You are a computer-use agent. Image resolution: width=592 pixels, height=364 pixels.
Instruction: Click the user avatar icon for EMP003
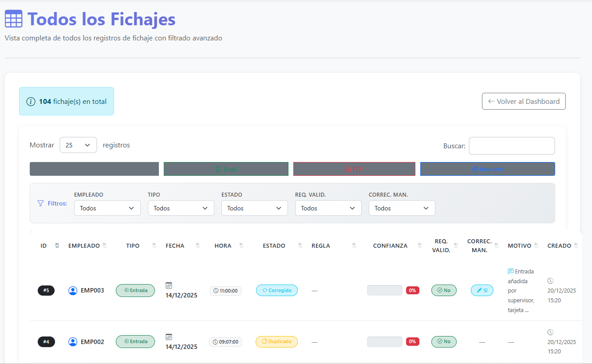[x=73, y=290]
